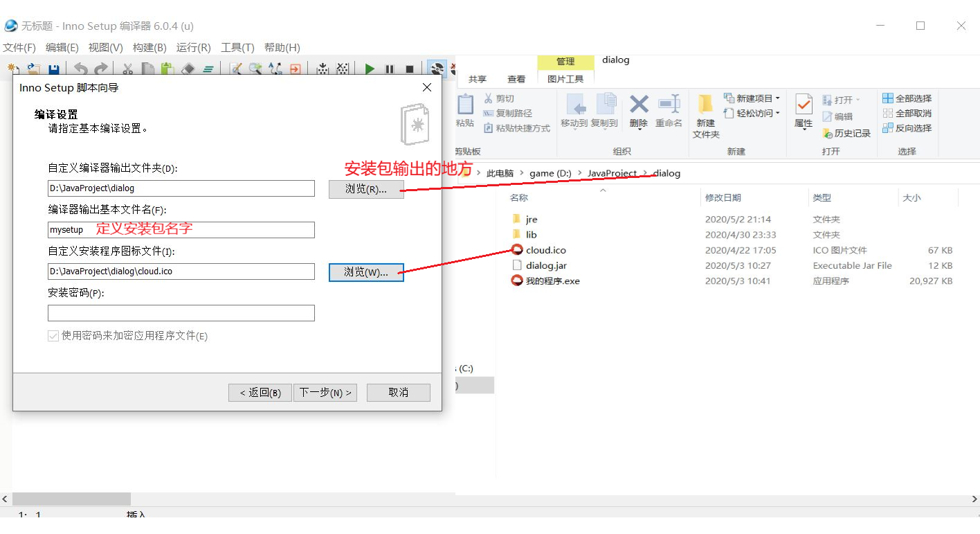The image size is (980, 534).
Task: Click the 返回(B) back button
Action: [x=260, y=393]
